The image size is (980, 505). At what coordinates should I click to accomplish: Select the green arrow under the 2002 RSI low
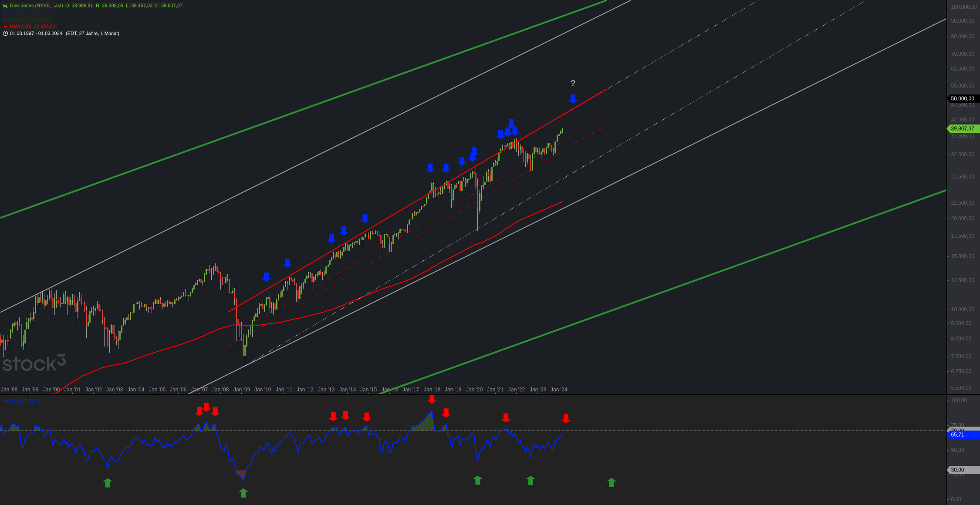(108, 483)
